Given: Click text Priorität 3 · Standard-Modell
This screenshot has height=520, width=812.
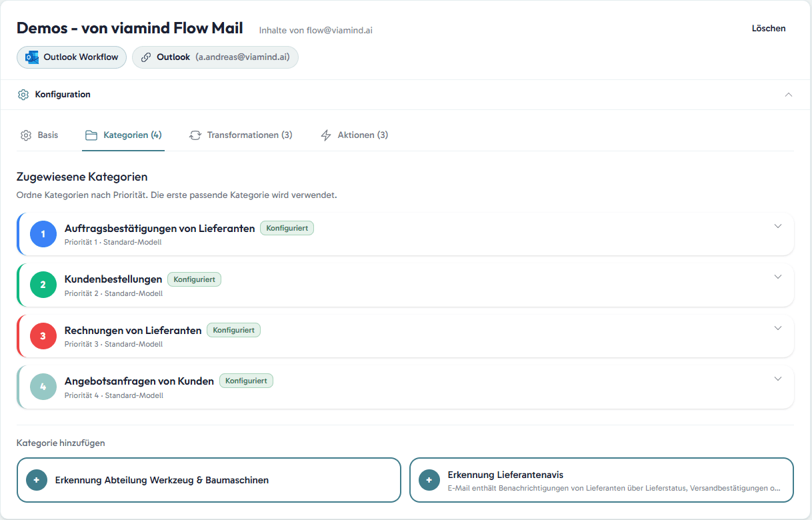Looking at the screenshot, I should [x=114, y=344].
